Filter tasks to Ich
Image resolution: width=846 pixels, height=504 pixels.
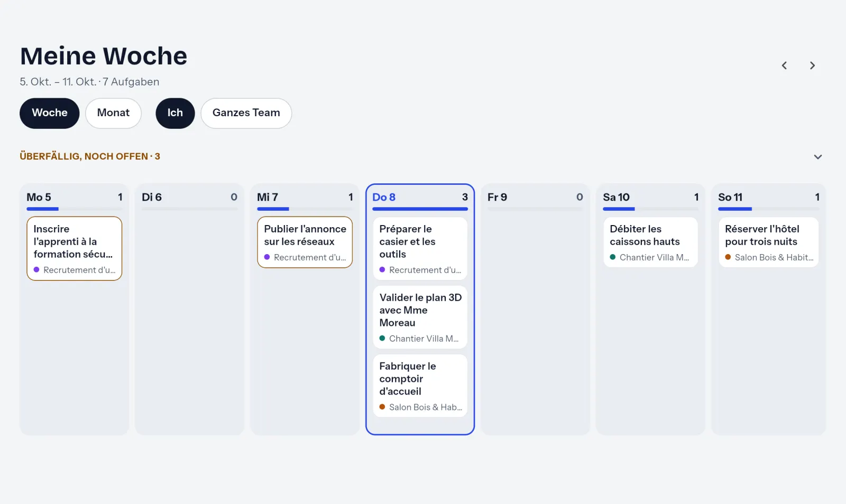point(175,113)
